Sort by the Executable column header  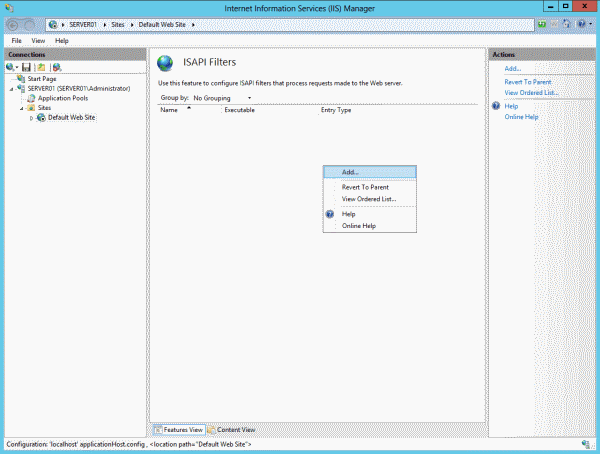pyautogui.click(x=240, y=110)
